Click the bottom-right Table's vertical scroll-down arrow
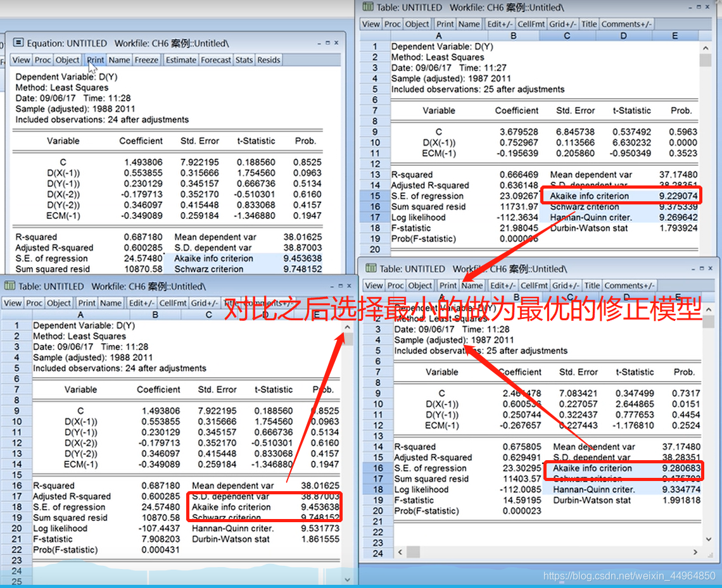Image resolution: width=722 pixels, height=588 pixels. point(709,539)
